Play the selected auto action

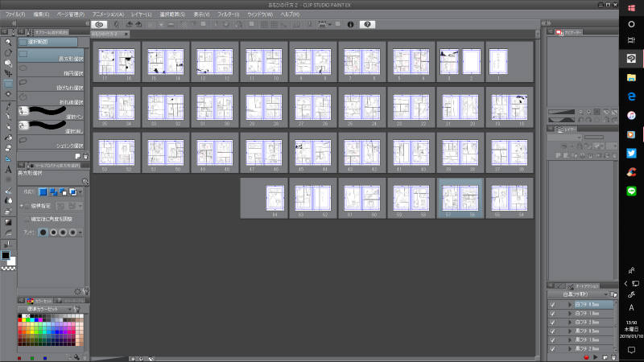595,357
